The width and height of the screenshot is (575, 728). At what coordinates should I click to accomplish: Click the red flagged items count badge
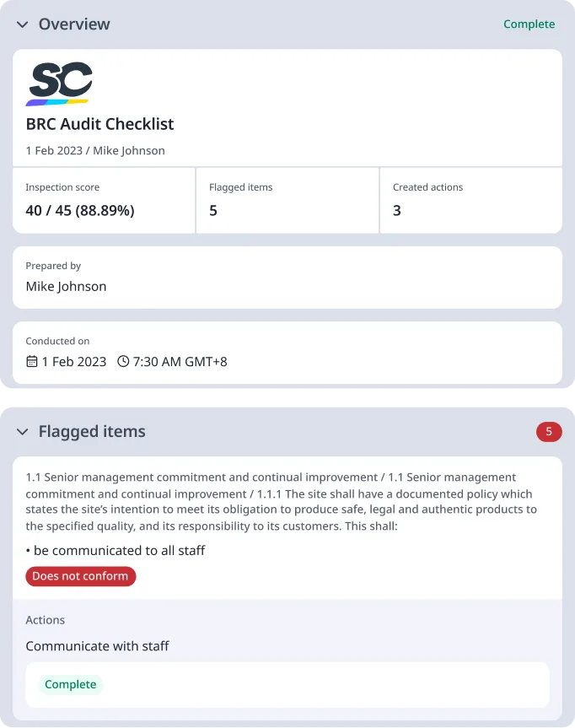[x=549, y=431]
